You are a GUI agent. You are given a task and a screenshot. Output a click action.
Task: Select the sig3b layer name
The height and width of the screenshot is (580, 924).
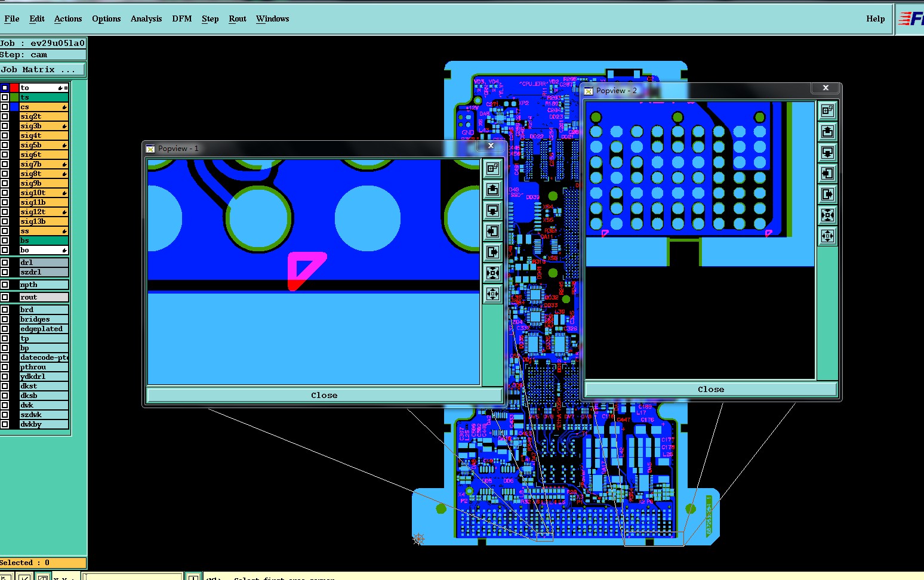44,126
